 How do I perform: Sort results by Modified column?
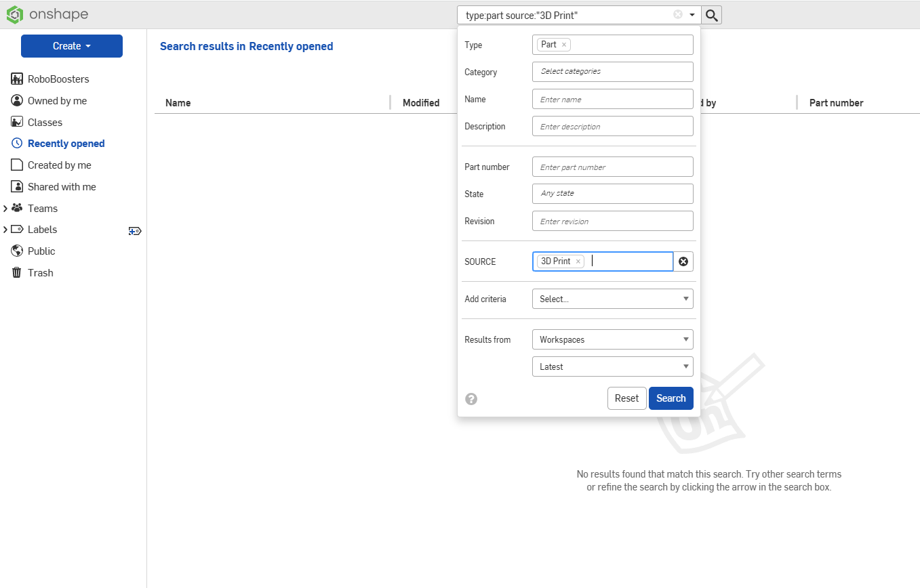click(x=421, y=103)
